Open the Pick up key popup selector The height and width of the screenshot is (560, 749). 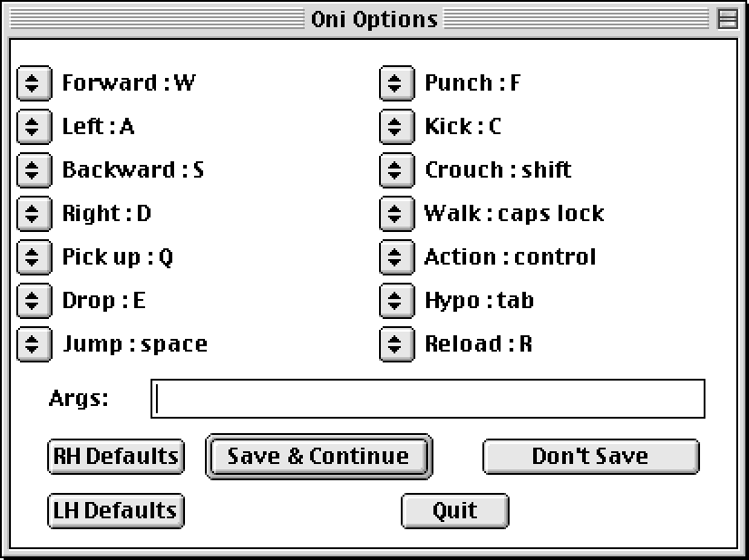click(x=32, y=257)
